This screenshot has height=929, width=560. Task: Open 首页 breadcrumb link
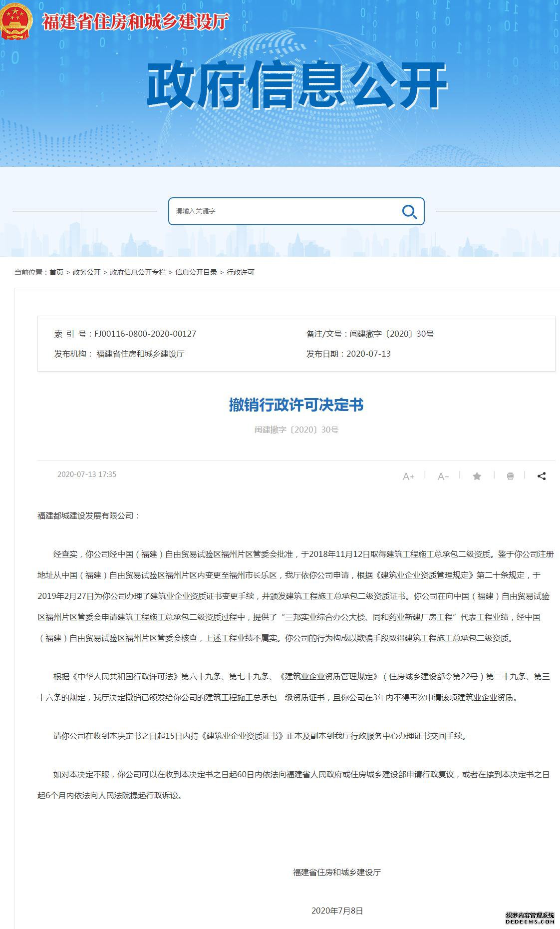pos(56,272)
